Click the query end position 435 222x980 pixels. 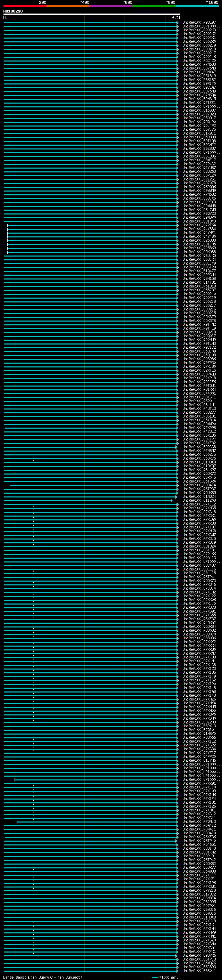(x=175, y=17)
